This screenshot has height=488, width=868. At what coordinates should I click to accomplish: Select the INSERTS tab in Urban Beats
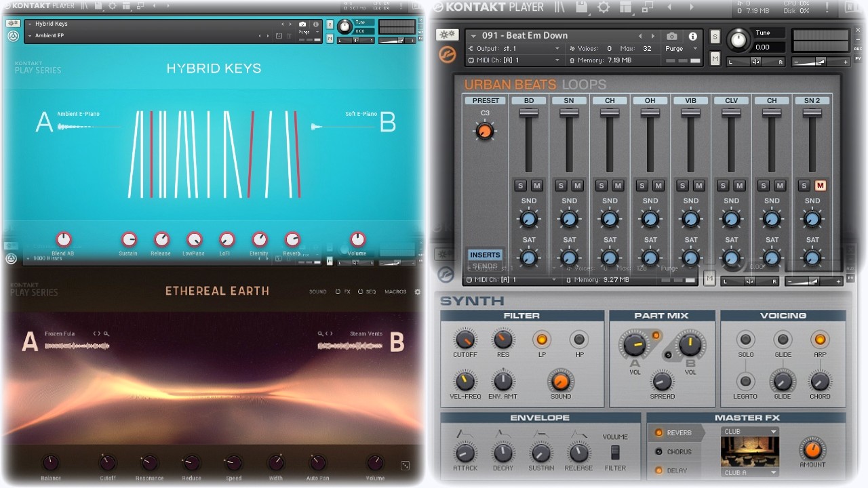[x=485, y=255]
